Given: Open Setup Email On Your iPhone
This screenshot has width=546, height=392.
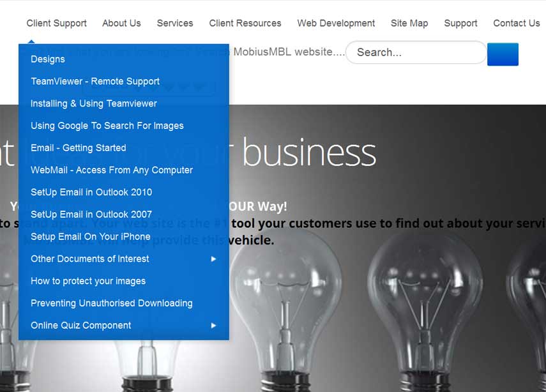Looking at the screenshot, I should pyautogui.click(x=91, y=237).
